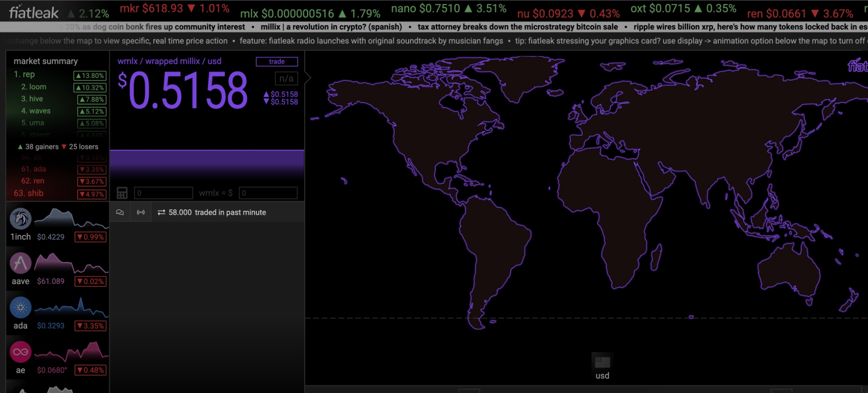Open the bonk dog coin community headline
This screenshot has height=393, width=868.
click(151, 27)
